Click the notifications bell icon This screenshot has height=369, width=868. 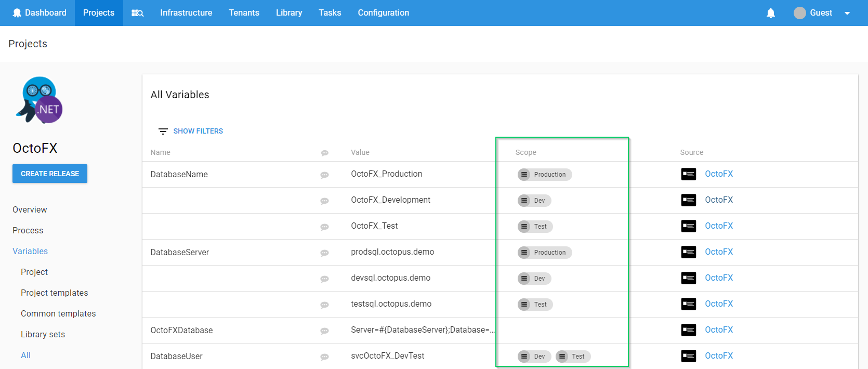click(x=771, y=13)
